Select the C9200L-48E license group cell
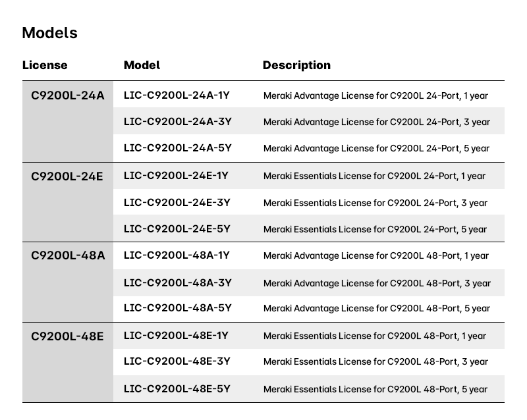527x420 pixels. [x=67, y=336]
